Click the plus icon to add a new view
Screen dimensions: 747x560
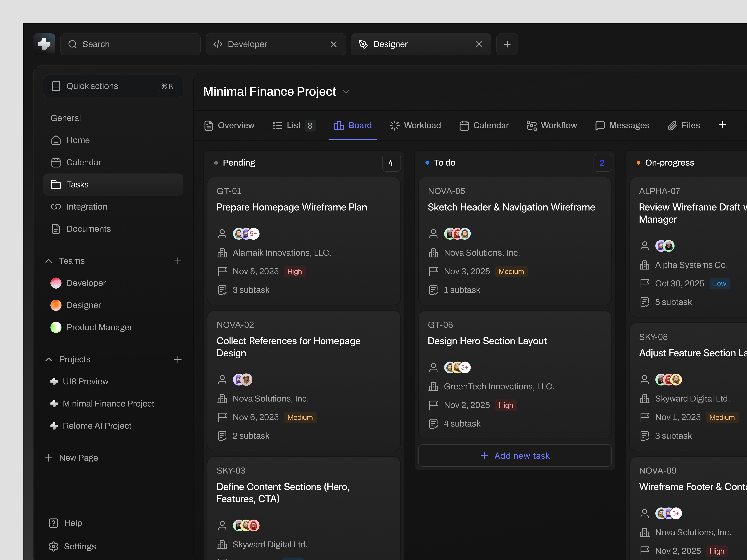[722, 125]
